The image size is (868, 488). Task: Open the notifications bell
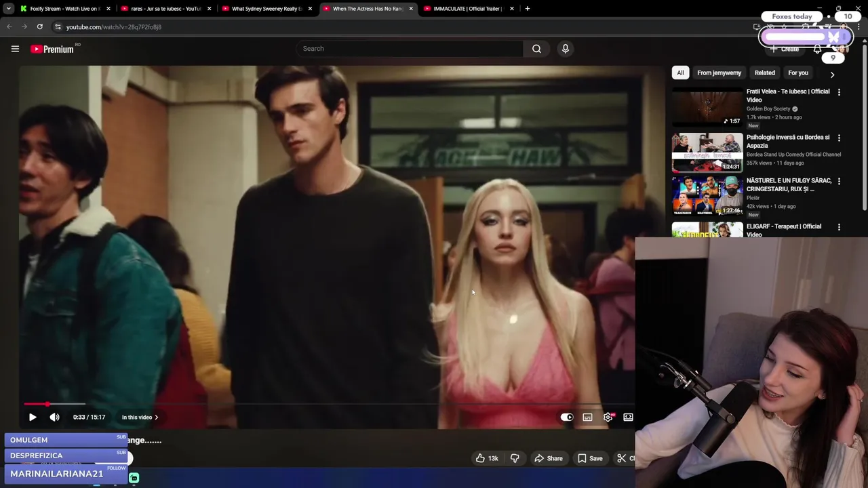tap(817, 49)
